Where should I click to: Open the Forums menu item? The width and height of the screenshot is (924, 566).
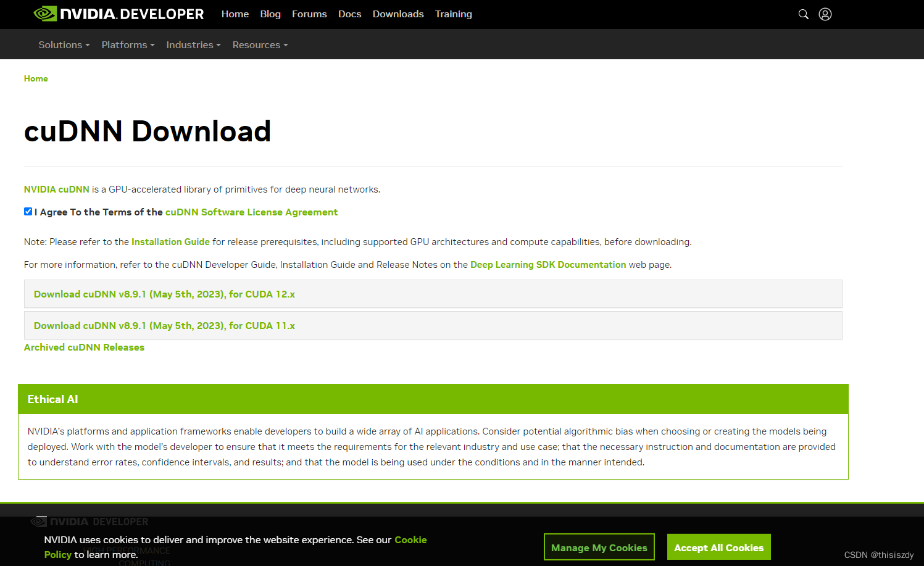tap(309, 14)
